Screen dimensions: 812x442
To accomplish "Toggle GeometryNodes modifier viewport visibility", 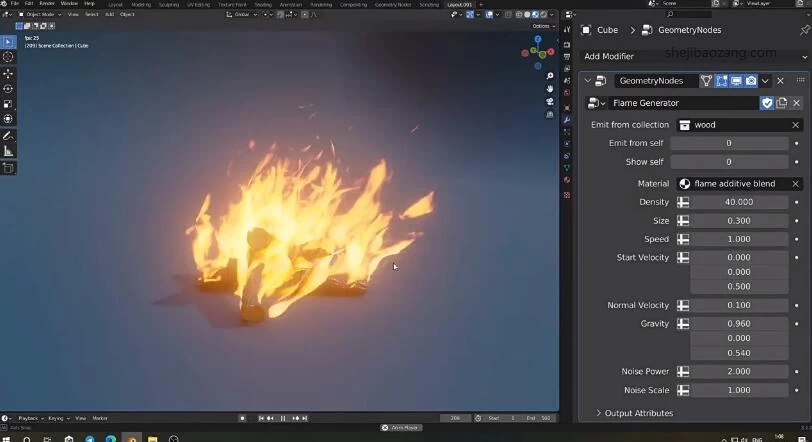I will tap(736, 80).
